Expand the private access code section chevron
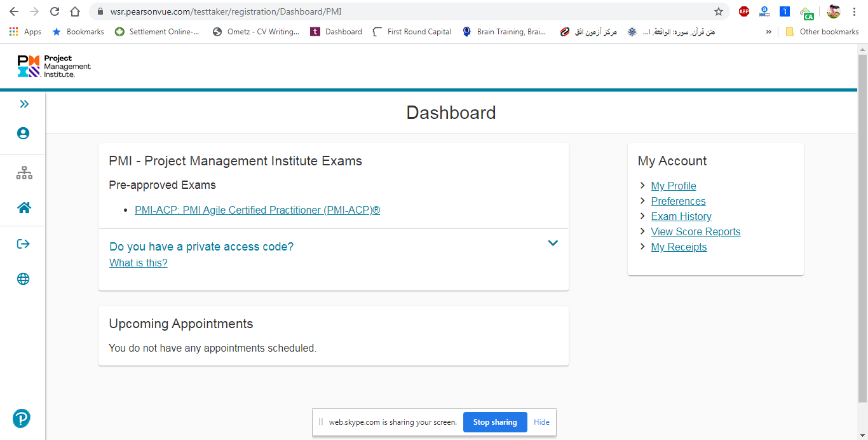Screen dimensions: 868x440 click(553, 243)
